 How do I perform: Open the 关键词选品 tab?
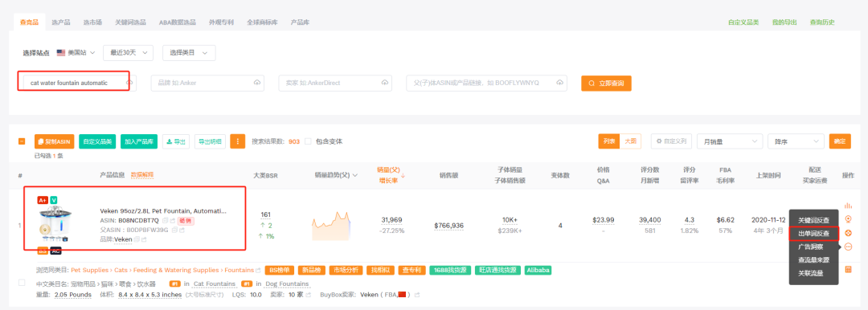coord(130,22)
